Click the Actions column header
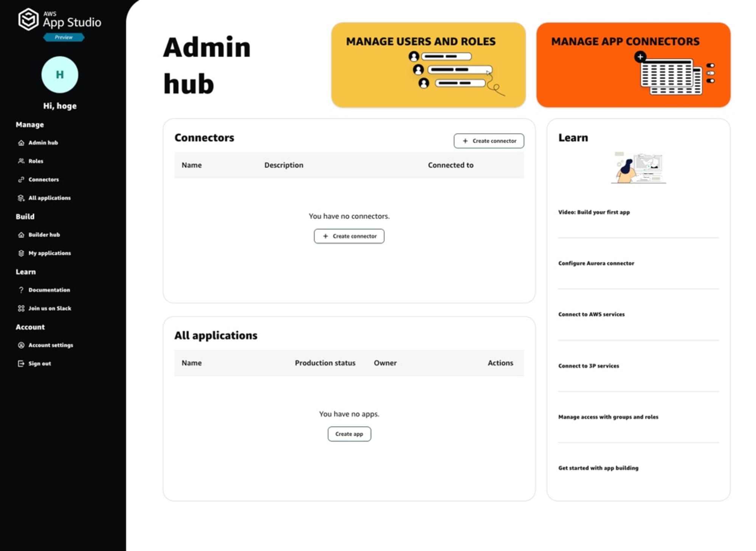 pyautogui.click(x=500, y=363)
